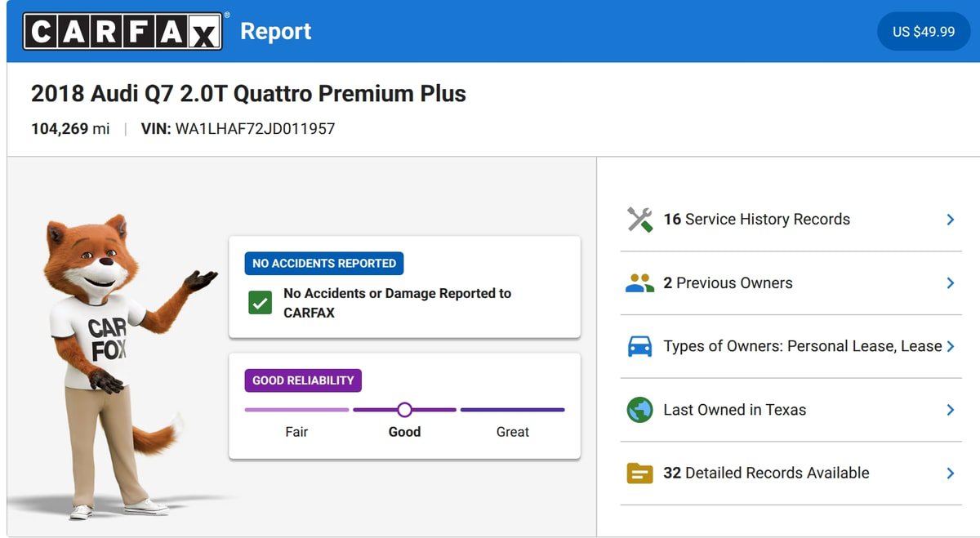Image resolution: width=980 pixels, height=538 pixels.
Task: Click the CARFAX logo
Action: (122, 31)
